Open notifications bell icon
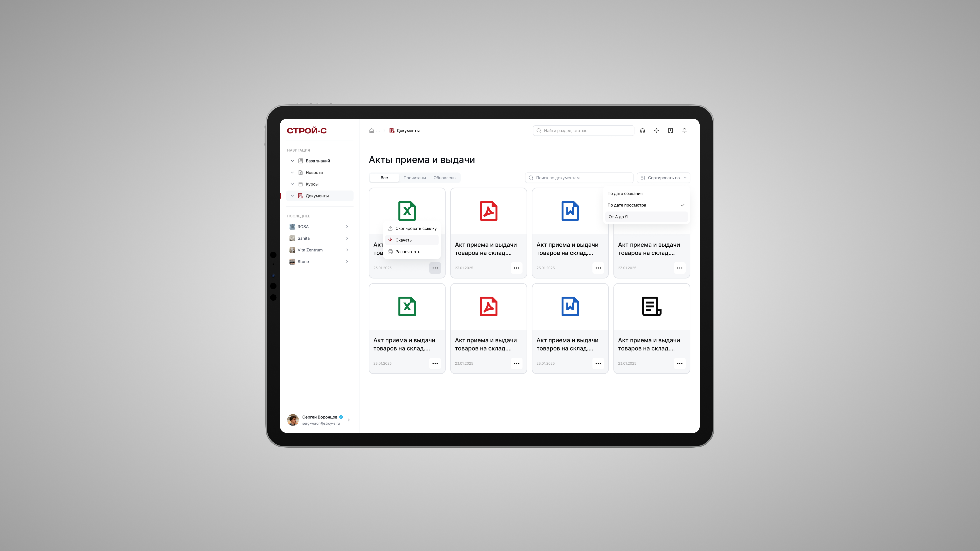 [684, 130]
